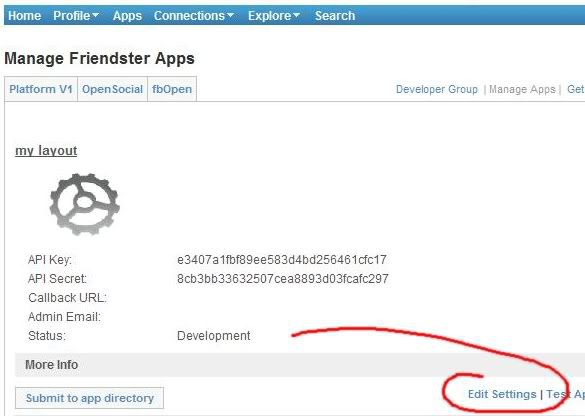Expand the Connections dropdown menu

pyautogui.click(x=194, y=16)
